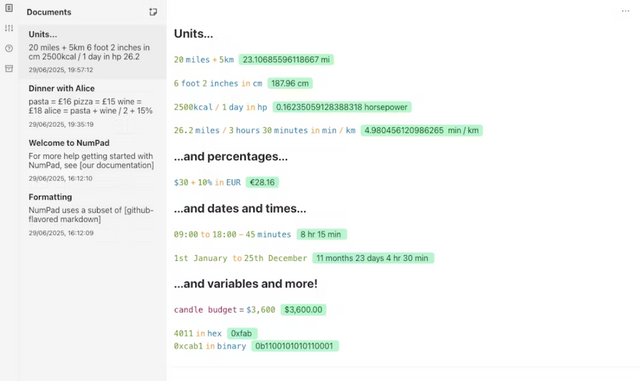This screenshot has height=381, width=640.
Task: Open the three-dot more options menu
Action: [x=625, y=11]
